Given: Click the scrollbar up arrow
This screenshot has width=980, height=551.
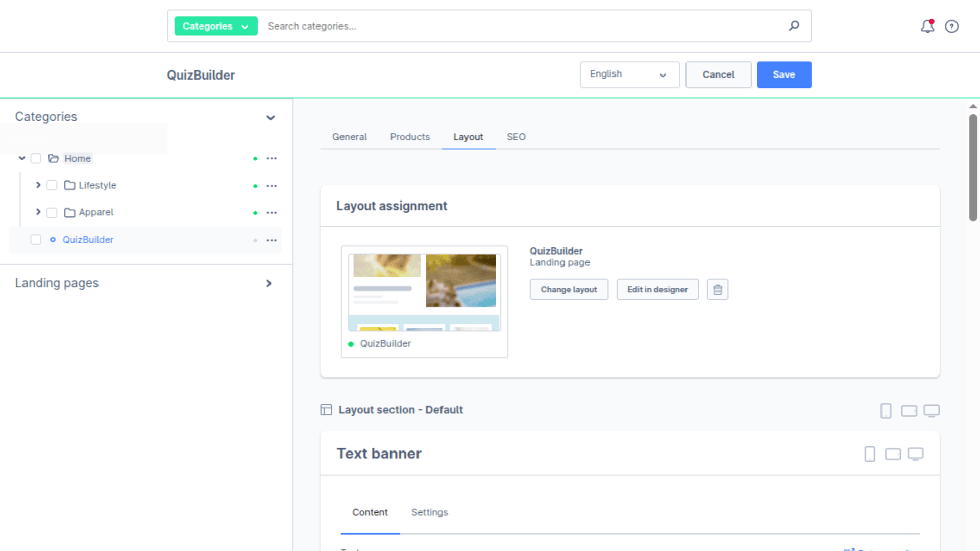Looking at the screenshot, I should (x=973, y=106).
